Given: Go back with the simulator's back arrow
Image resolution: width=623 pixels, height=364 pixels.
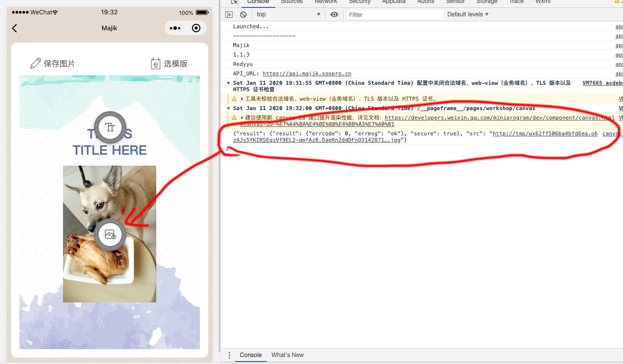Looking at the screenshot, I should click(14, 28).
